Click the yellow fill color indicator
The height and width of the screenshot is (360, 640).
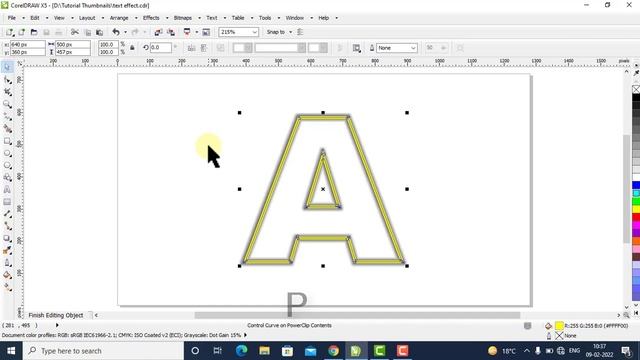tap(559, 326)
